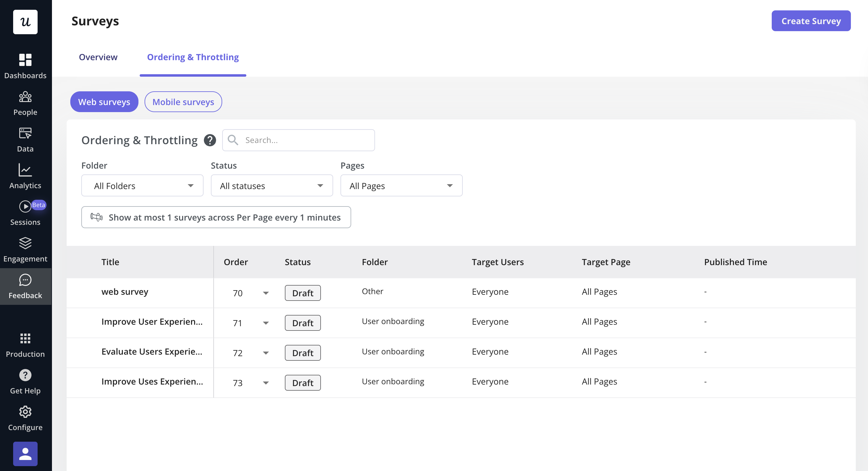
Task: Open user profile avatar icon
Action: 25,453
